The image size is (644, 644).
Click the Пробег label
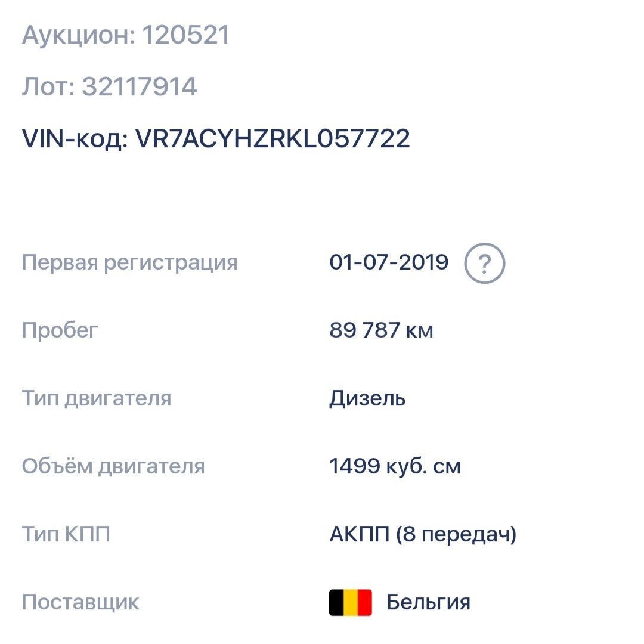[x=60, y=330]
